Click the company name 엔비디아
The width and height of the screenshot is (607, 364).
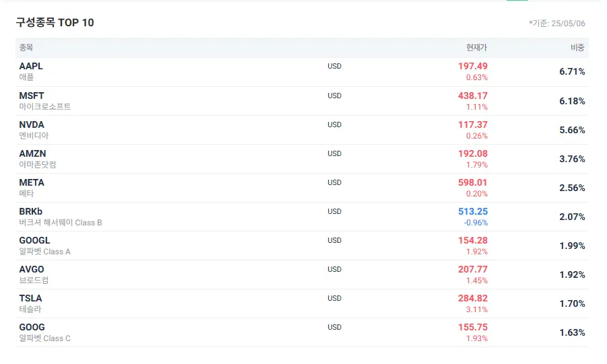point(34,135)
